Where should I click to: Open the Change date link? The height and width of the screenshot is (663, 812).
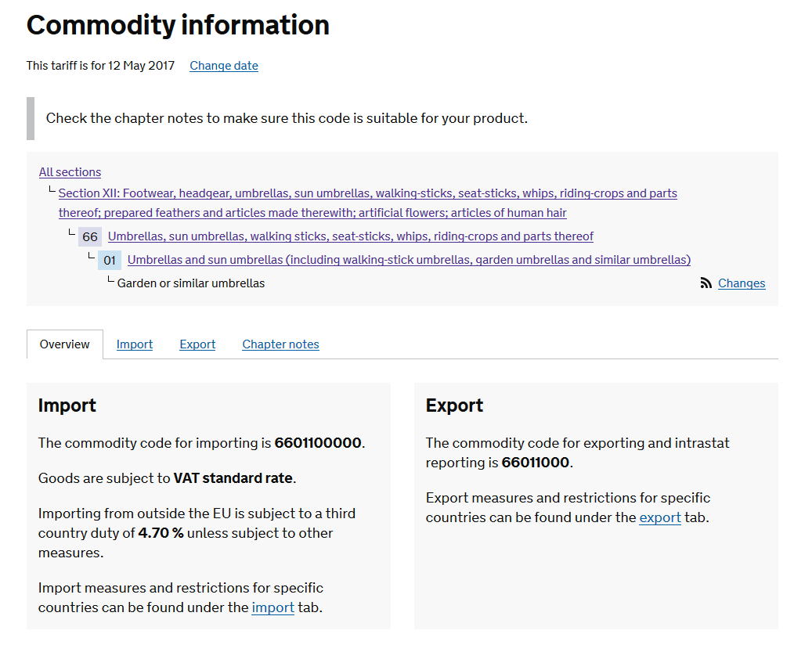pos(223,66)
